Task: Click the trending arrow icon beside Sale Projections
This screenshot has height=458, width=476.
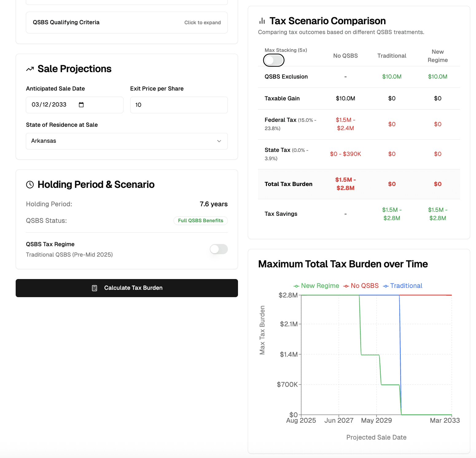Action: 30,69
